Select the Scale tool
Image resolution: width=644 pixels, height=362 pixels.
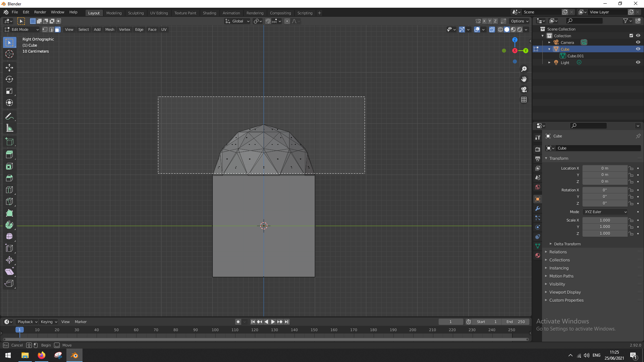(9, 91)
